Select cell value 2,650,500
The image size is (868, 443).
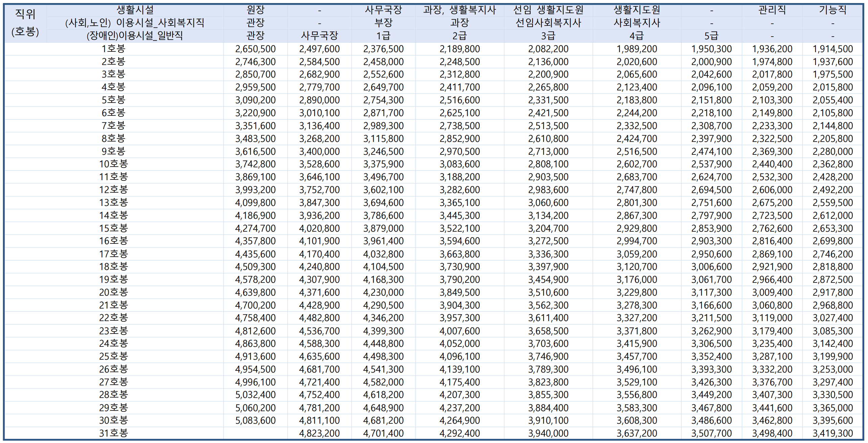[255, 49]
